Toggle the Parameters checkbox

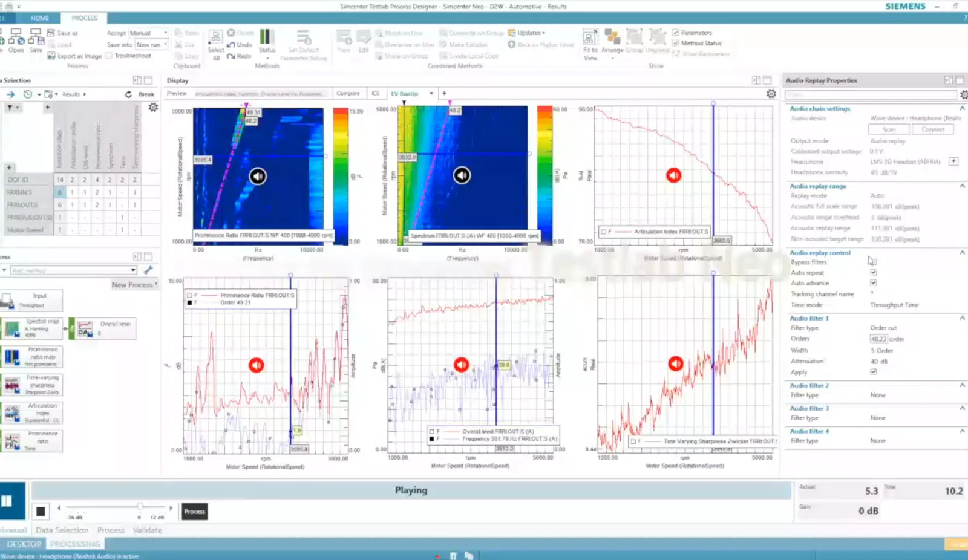pyautogui.click(x=676, y=33)
